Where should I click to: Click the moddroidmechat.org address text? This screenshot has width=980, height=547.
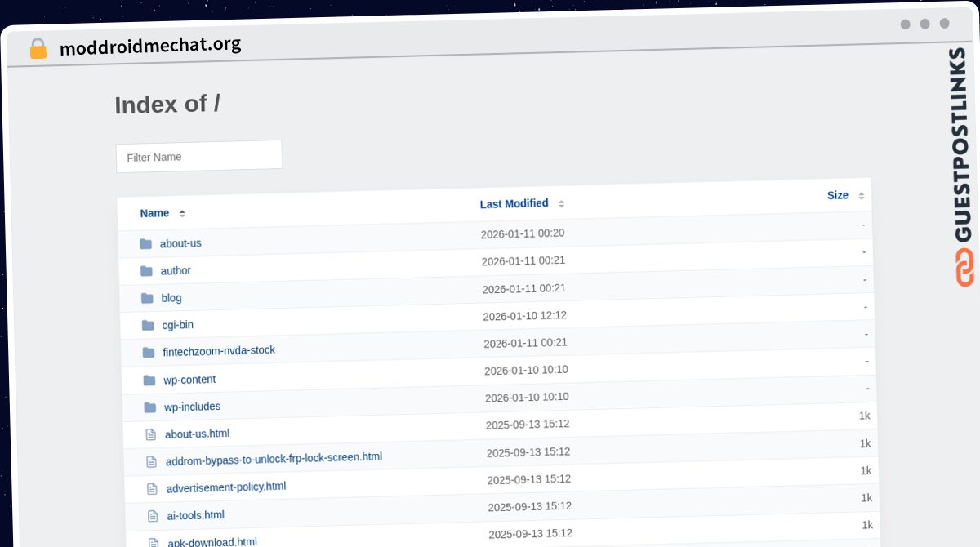coord(150,46)
